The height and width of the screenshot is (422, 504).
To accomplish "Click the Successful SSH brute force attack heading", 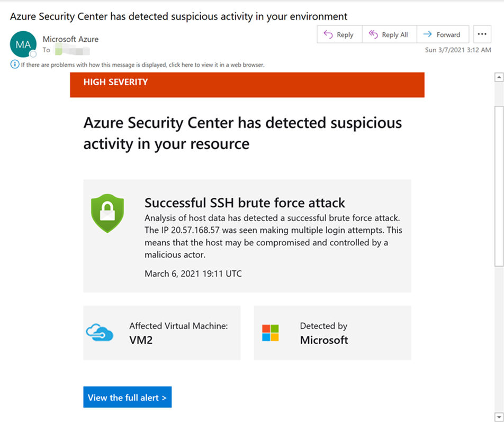I will 245,203.
